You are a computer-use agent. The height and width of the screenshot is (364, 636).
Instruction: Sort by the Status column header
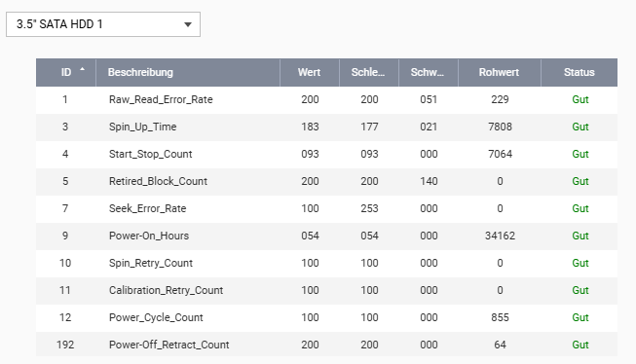click(x=580, y=73)
